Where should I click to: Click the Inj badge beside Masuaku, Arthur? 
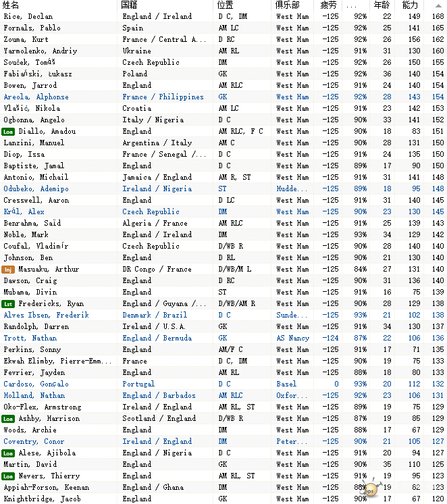8,270
